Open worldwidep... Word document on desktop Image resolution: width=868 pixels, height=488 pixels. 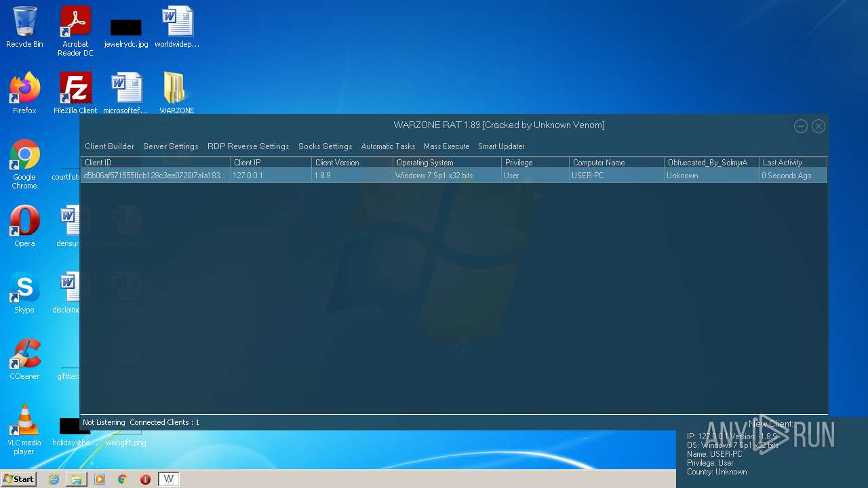click(177, 27)
